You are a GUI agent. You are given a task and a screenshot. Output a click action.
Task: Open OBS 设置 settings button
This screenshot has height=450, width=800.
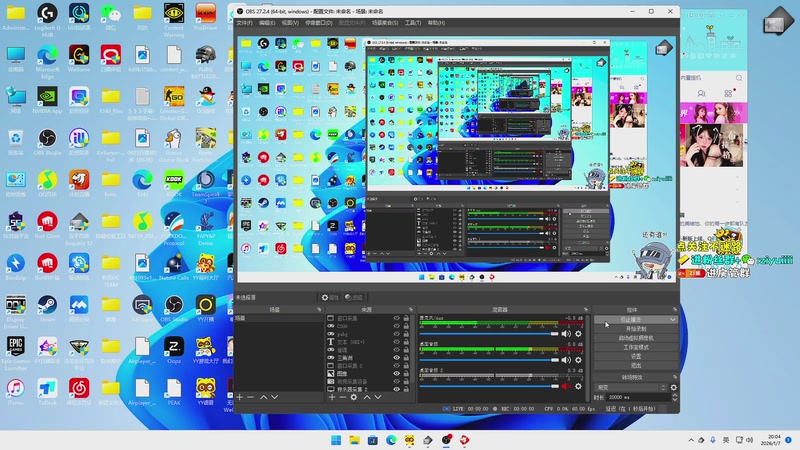[x=636, y=356]
